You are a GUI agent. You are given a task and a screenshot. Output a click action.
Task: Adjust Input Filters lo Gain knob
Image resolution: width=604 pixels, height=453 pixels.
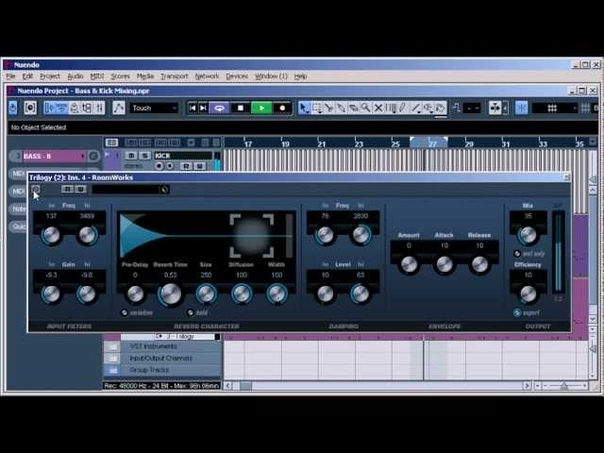coord(51,294)
